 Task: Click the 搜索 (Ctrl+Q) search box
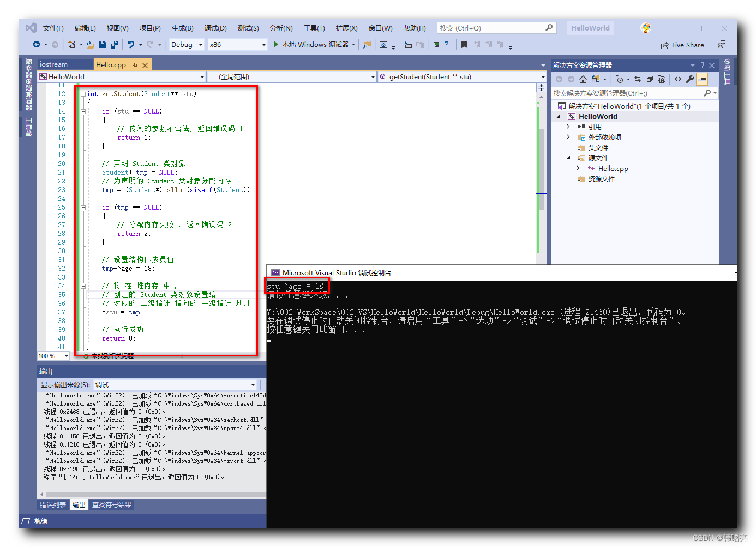491,28
